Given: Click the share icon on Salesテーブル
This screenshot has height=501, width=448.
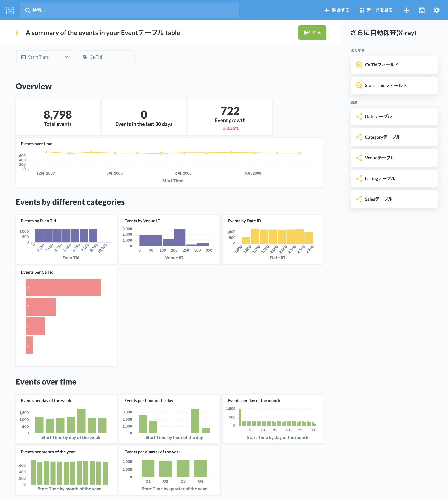Looking at the screenshot, I should (x=359, y=199).
